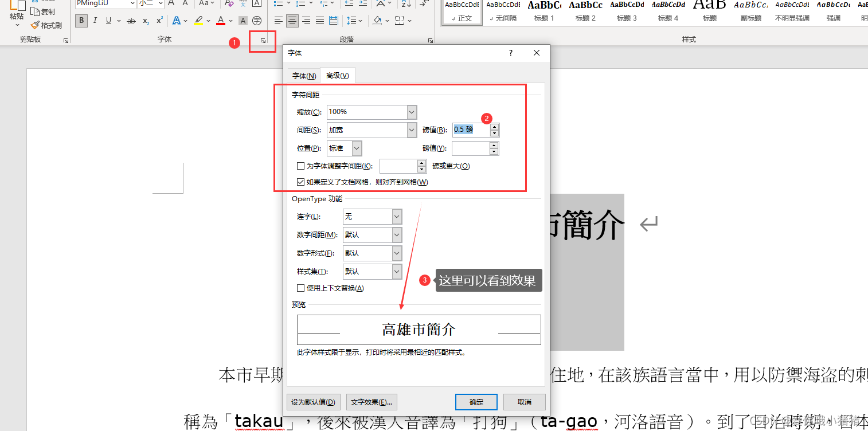This screenshot has height=431, width=868.
Task: Check 为字体调整字间距 option
Action: tap(301, 166)
